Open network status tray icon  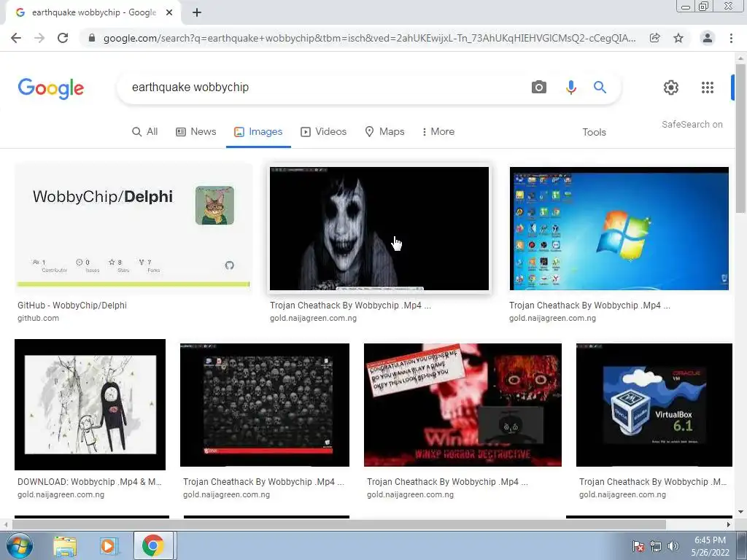point(656,546)
